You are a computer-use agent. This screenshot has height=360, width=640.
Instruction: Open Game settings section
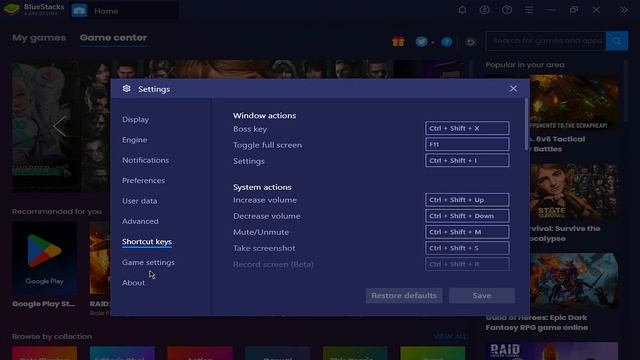tap(148, 262)
